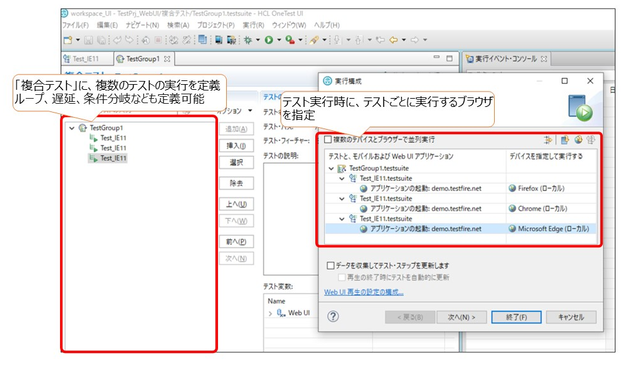Collapse the TestGroup1.testsuite node in dialog
Screen dimensions: 630x372
(331, 168)
